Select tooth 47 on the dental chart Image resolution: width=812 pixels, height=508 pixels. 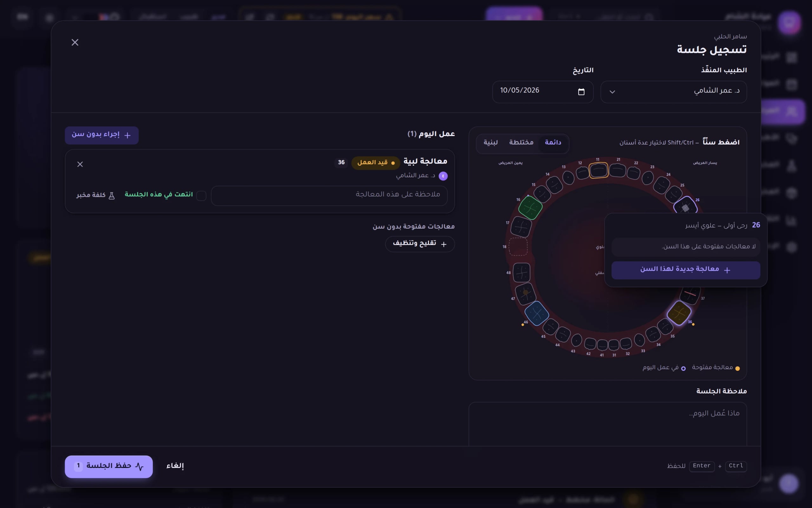[x=526, y=294]
